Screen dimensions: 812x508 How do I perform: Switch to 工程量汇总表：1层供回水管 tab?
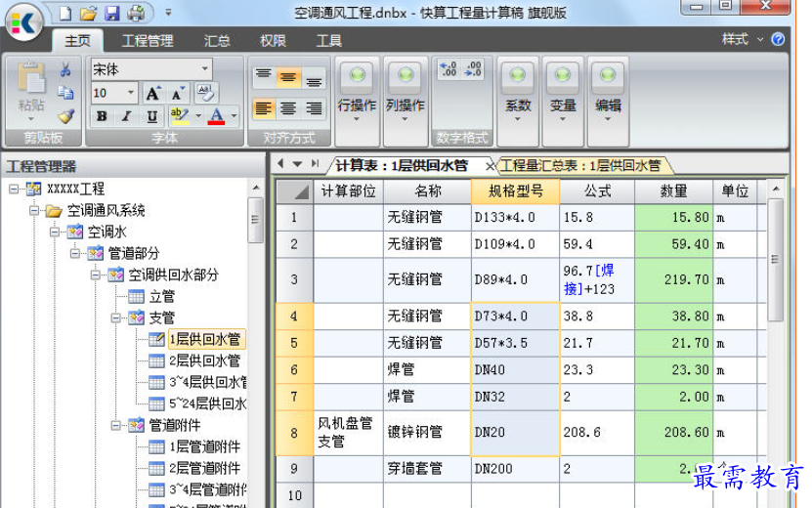pos(580,166)
